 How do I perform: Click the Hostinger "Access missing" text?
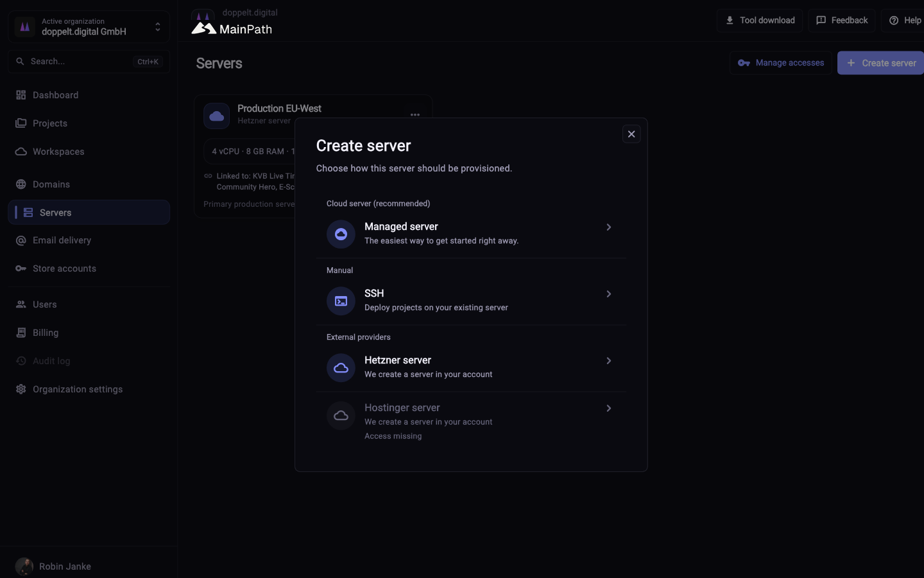coord(393,436)
